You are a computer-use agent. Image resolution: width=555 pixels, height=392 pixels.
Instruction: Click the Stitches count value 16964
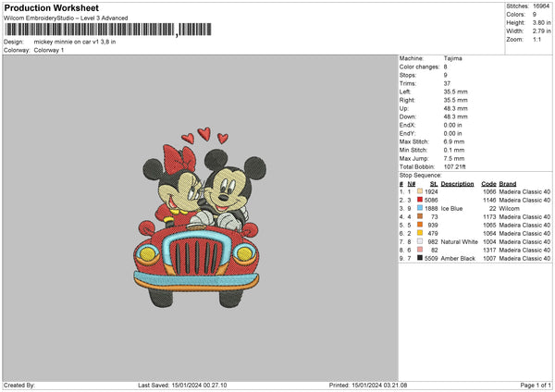(x=539, y=7)
